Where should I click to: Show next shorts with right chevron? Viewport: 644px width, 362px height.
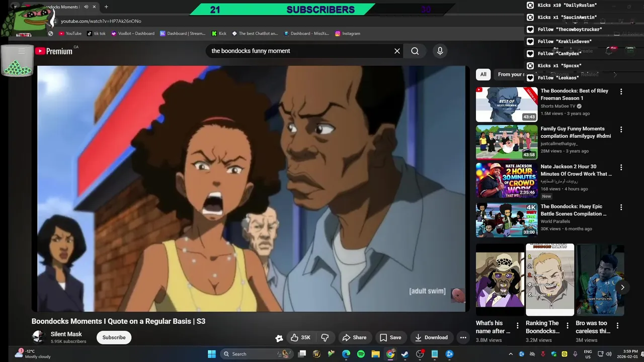click(622, 287)
